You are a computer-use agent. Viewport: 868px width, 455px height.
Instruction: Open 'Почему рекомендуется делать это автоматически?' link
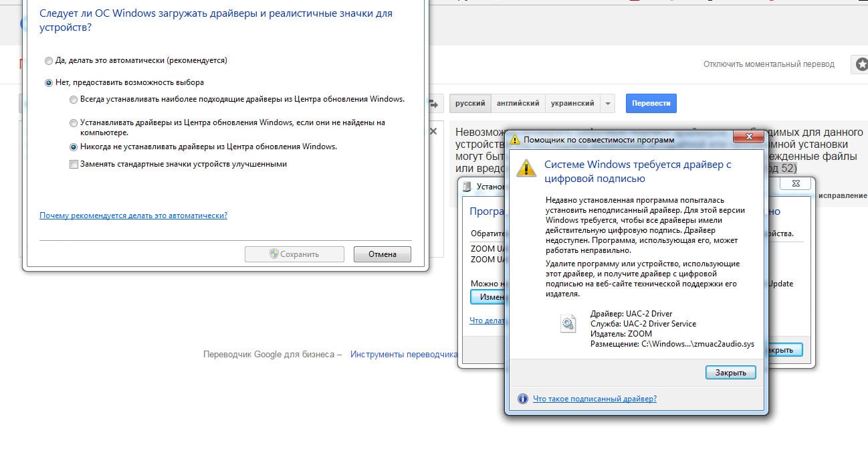click(x=133, y=215)
